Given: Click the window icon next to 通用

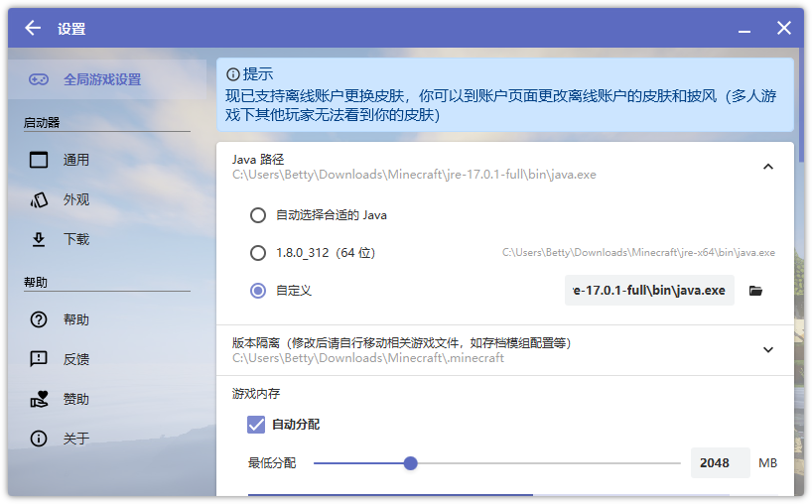Looking at the screenshot, I should 39,160.
